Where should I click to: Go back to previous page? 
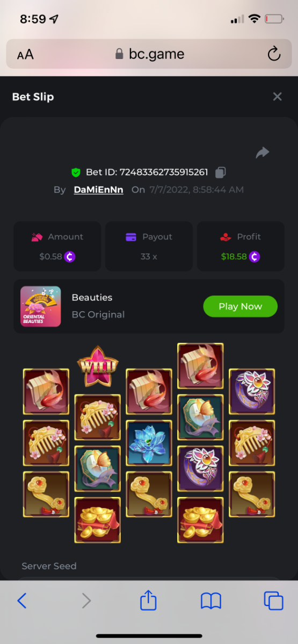coord(21,601)
